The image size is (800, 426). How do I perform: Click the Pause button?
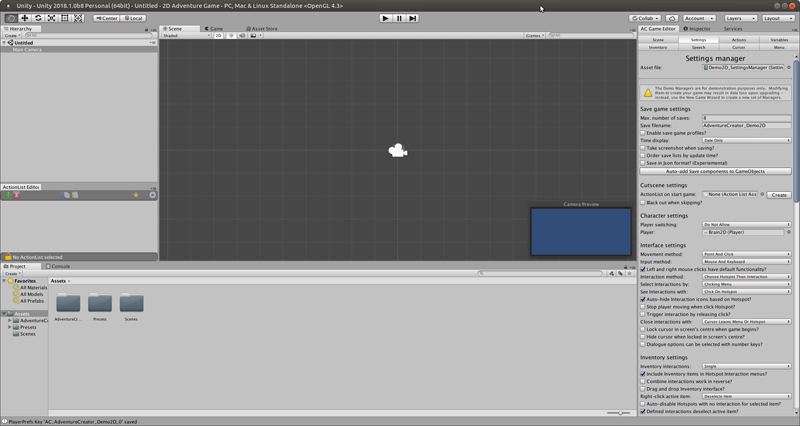(x=399, y=18)
